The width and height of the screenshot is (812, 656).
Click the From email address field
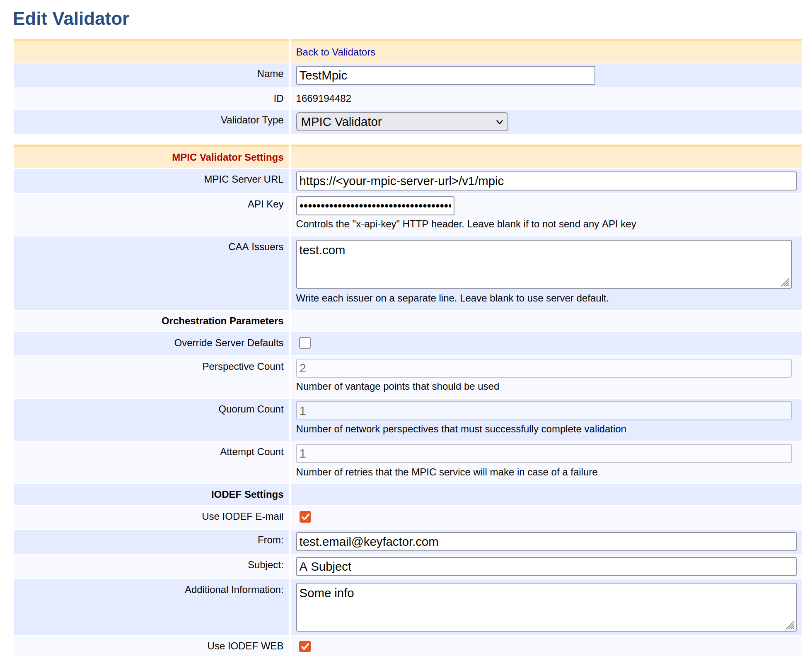click(546, 542)
